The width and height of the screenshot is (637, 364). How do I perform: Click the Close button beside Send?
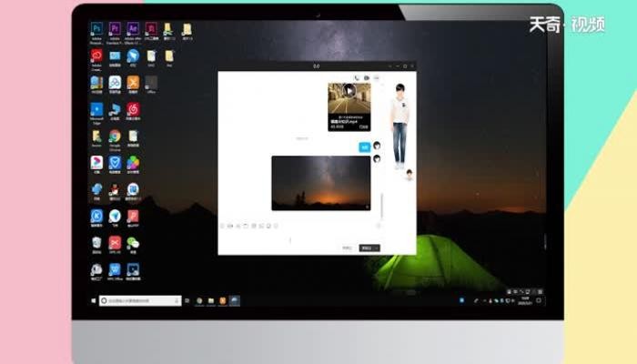[x=347, y=247]
